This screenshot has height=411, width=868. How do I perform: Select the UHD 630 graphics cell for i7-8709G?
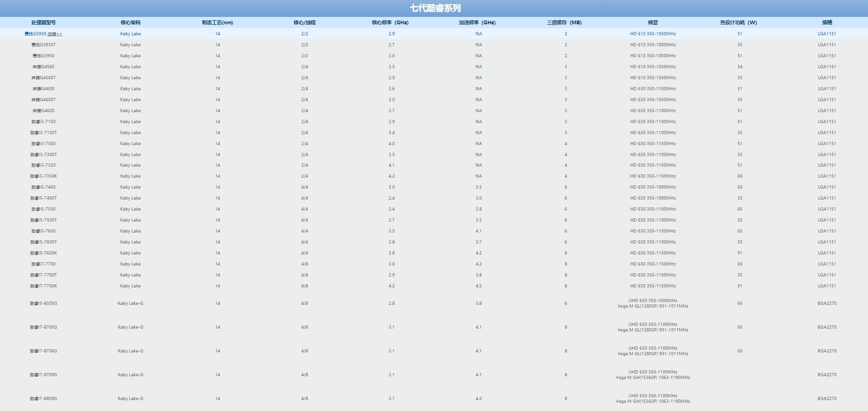pos(653,372)
